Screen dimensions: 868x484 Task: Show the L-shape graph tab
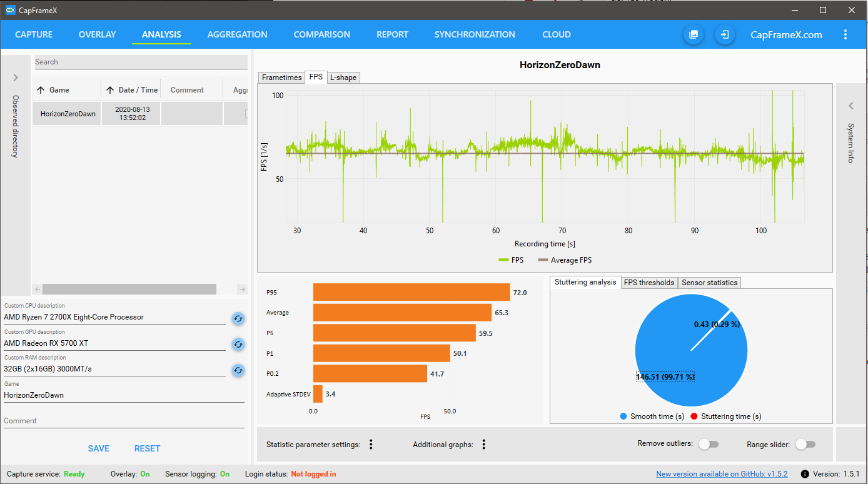coord(343,78)
